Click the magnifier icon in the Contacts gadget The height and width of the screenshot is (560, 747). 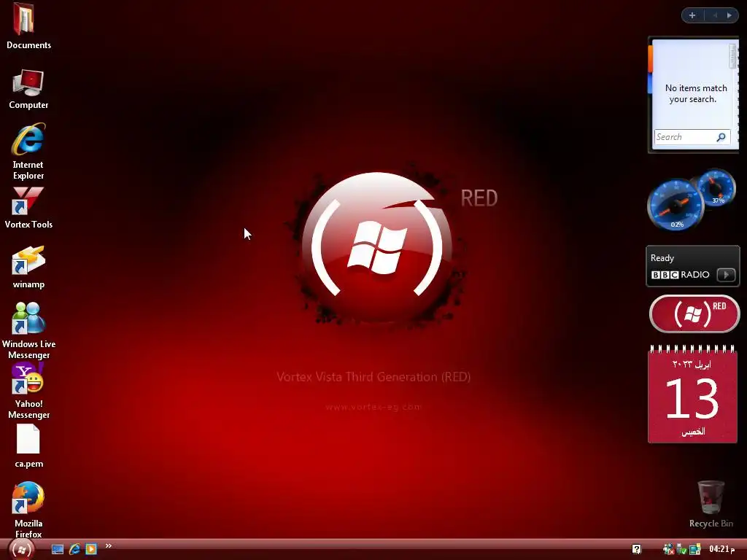click(x=721, y=137)
